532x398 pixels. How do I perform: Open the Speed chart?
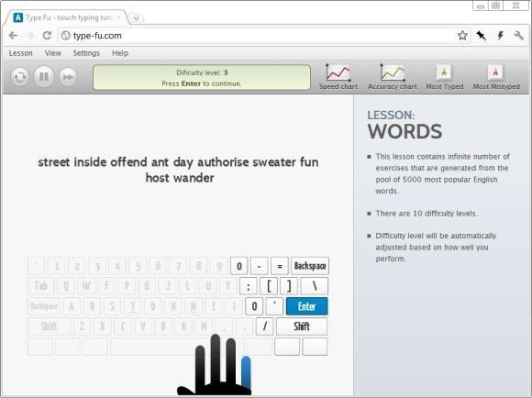pos(338,77)
